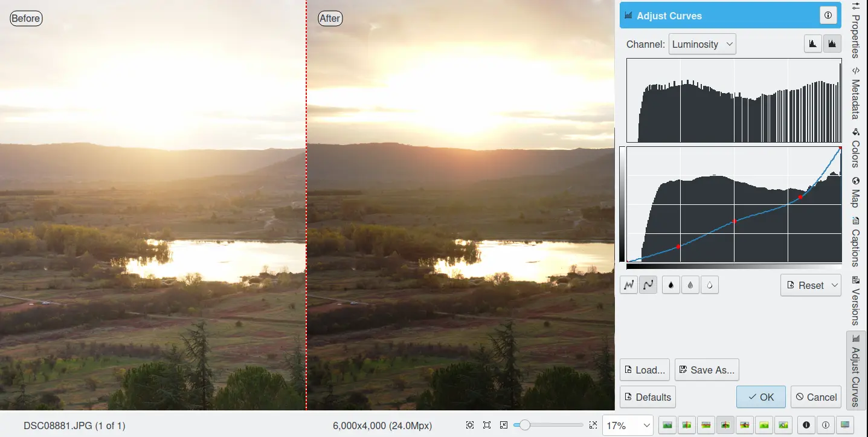The width and height of the screenshot is (868, 437).
Task: Switch to free curve drawing mode
Action: (629, 285)
